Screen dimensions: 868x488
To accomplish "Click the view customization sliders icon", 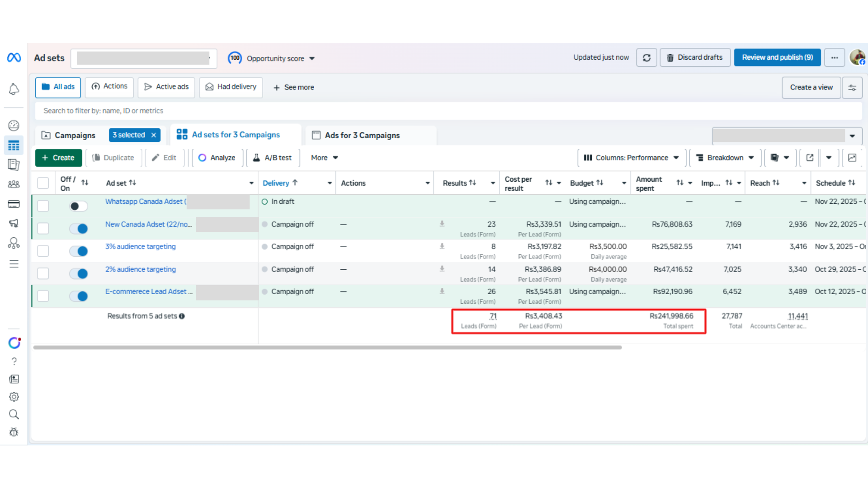I will coord(852,88).
